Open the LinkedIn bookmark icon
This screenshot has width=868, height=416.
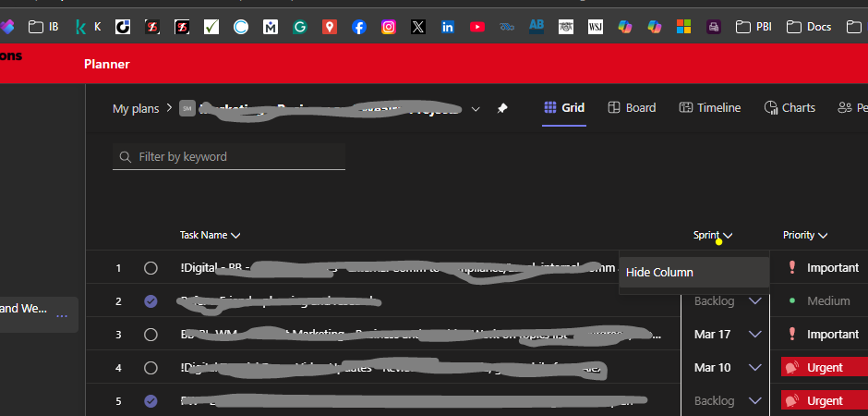click(448, 27)
